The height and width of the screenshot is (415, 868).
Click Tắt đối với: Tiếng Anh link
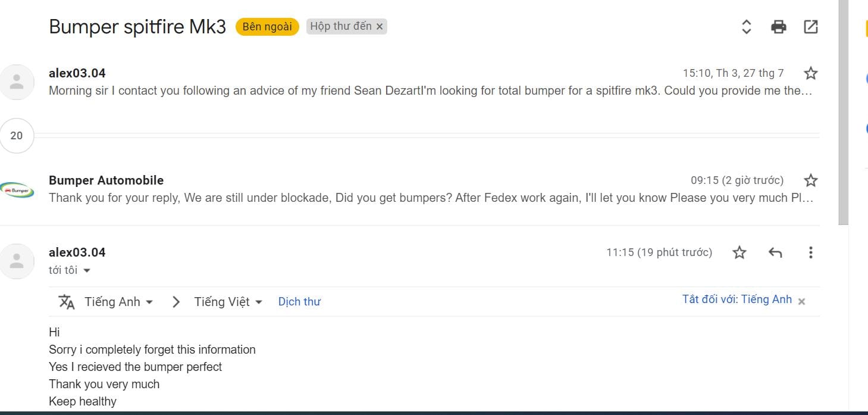coord(737,299)
